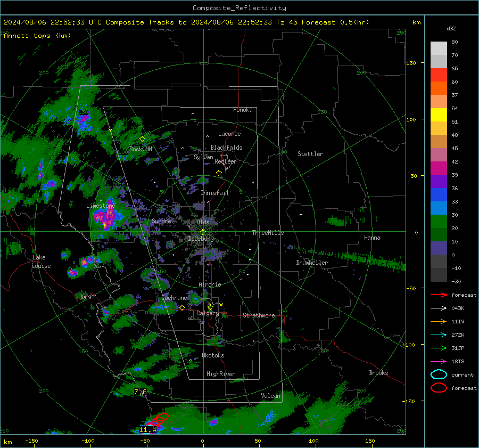This screenshot has height=448, width=479.
Task: Click the timestamp header text line
Action: 186,22
